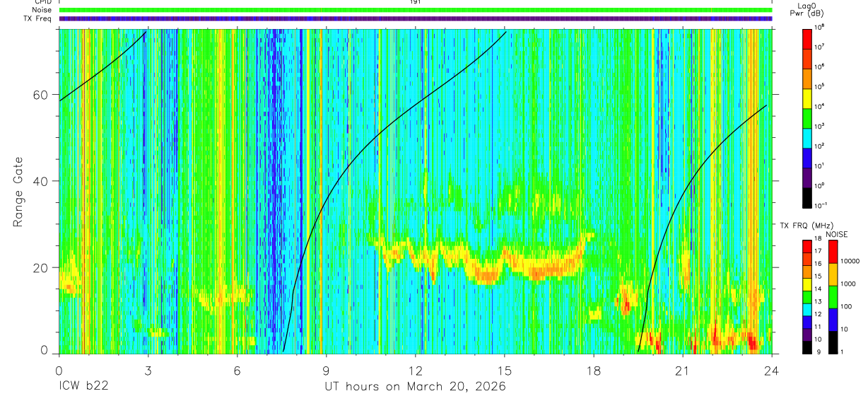The width and height of the screenshot is (868, 401).
Task: Click hour tick label '15' on time axis
Action: coord(505,371)
